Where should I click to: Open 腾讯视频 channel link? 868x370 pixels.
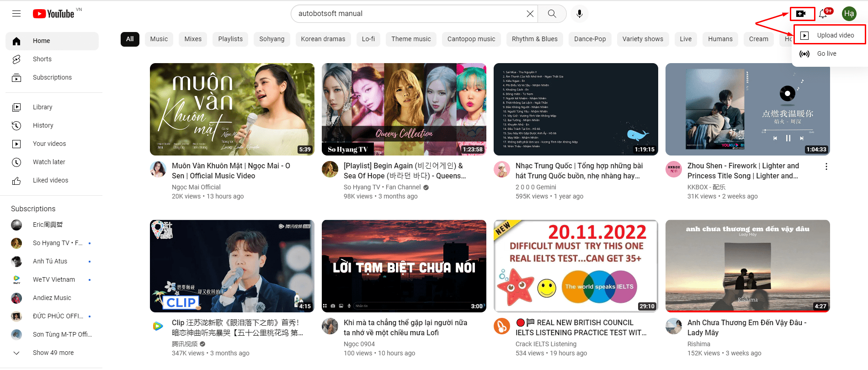(185, 344)
